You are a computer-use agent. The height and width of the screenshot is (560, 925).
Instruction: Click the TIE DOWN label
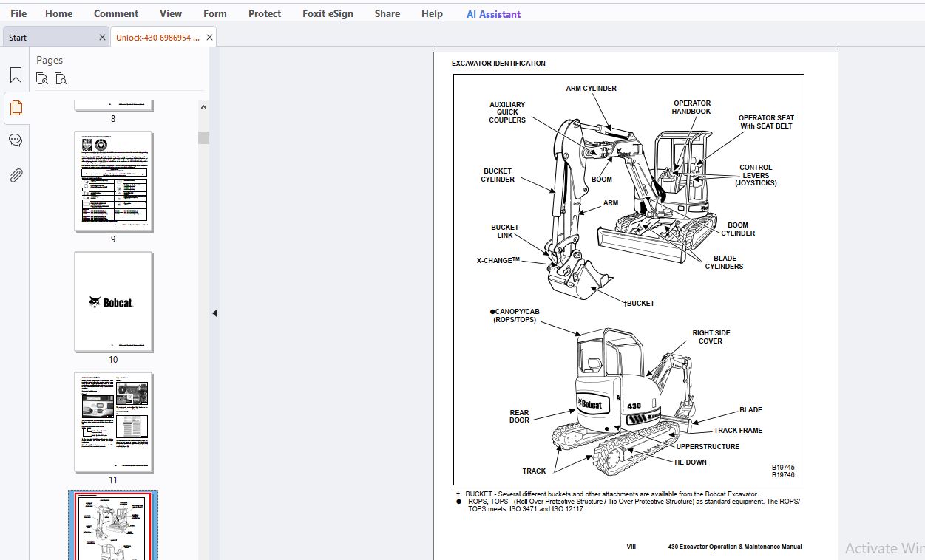690,462
